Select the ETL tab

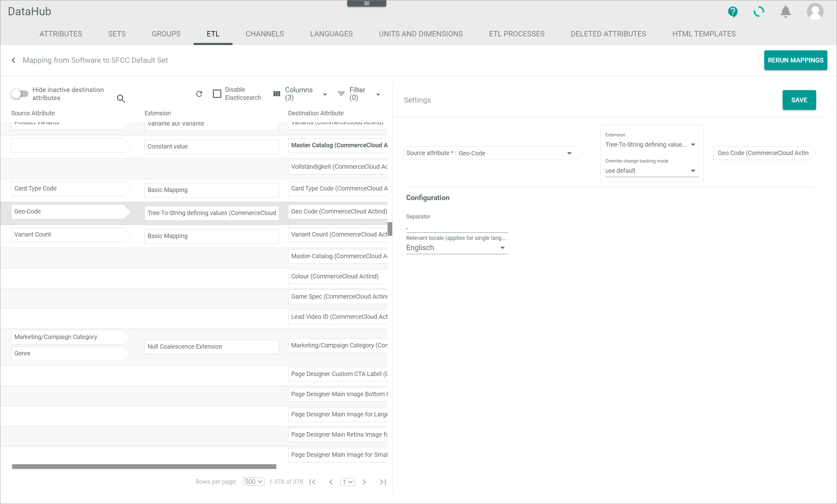(x=213, y=34)
